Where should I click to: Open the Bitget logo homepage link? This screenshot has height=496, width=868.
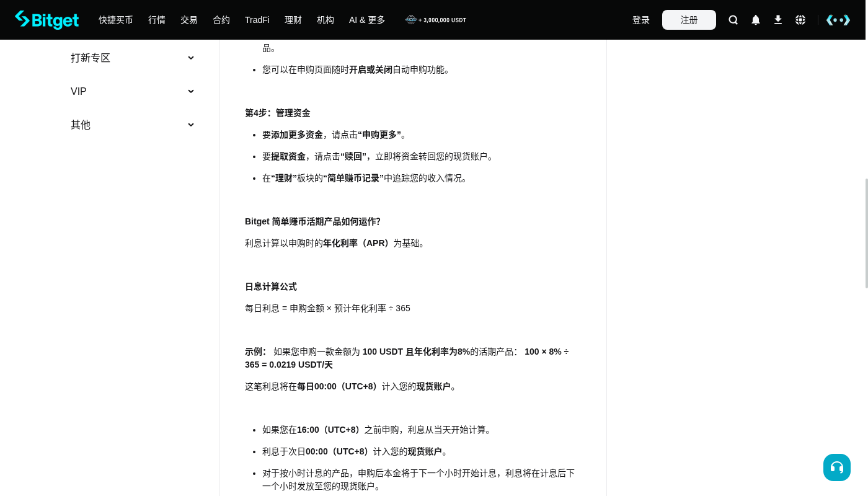(47, 20)
